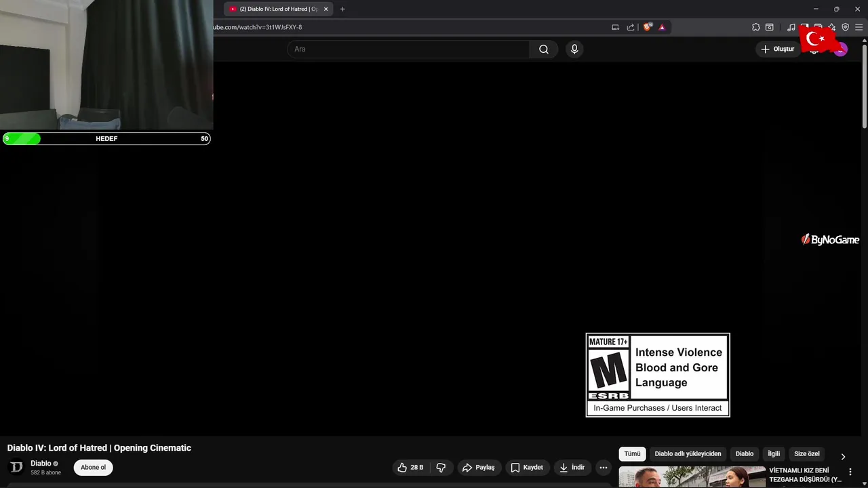Viewport: 868px width, 488px height.
Task: Select the Diablo adlı yükleyiciden chip
Action: point(688,454)
